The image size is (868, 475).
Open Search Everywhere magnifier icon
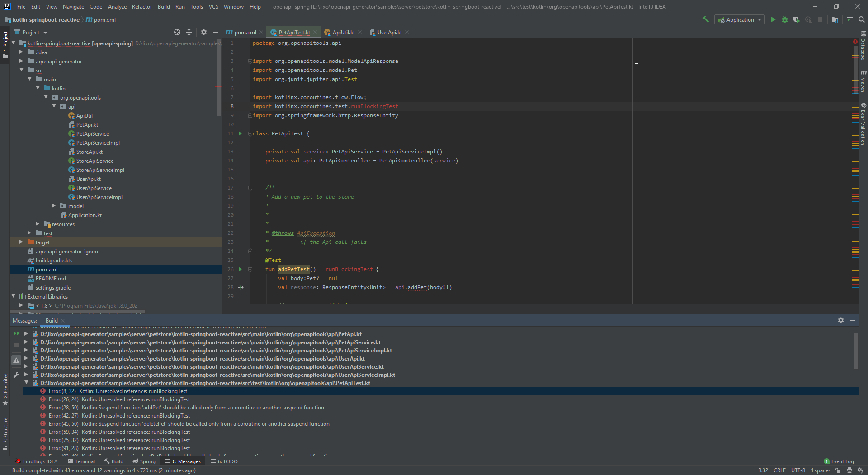(862, 19)
